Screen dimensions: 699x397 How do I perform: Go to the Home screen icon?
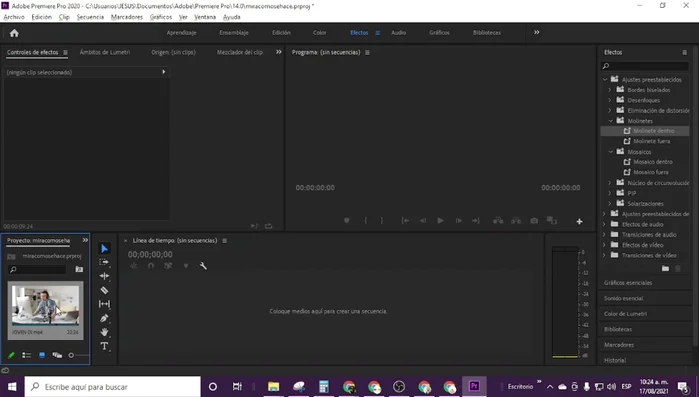14,33
